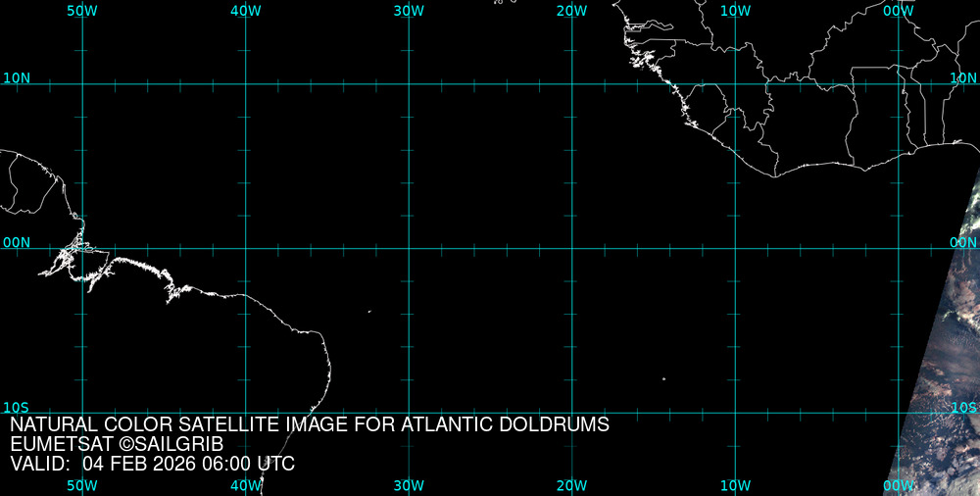Click the grid intersection of equator and 10W
The width and height of the screenshot is (980, 496).
point(735,248)
